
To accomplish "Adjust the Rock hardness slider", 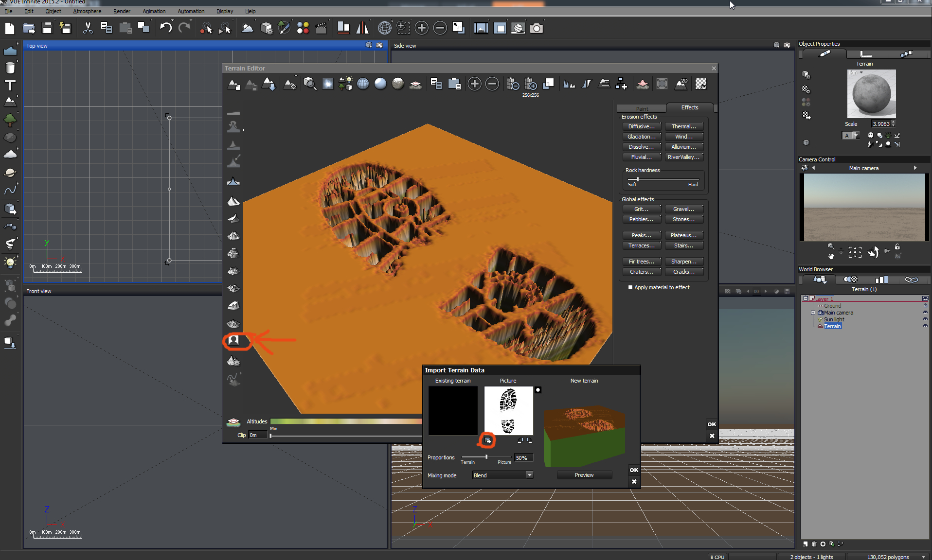I will 638,179.
